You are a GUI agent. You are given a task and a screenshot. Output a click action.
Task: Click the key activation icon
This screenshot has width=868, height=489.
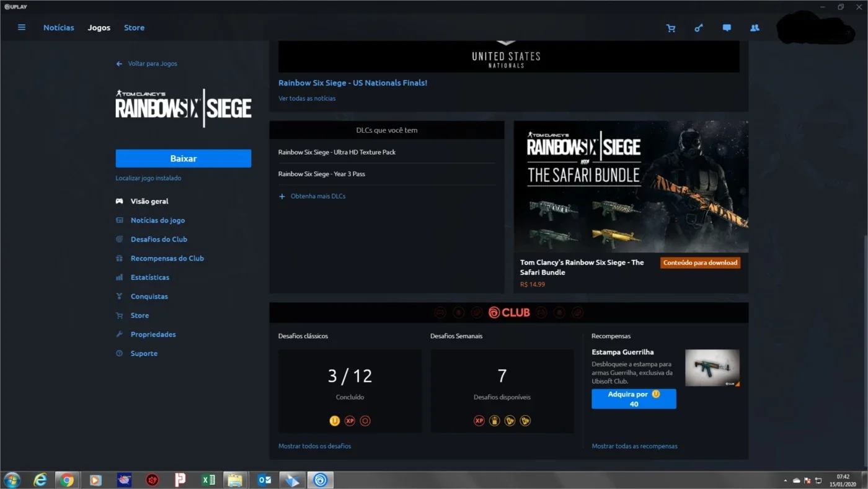699,28
